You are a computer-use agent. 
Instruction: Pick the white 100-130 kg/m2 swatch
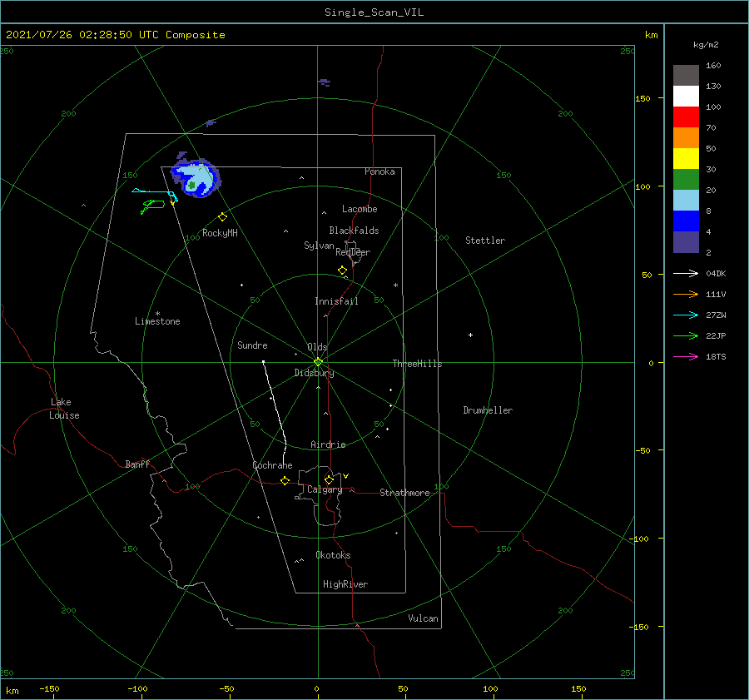click(686, 97)
